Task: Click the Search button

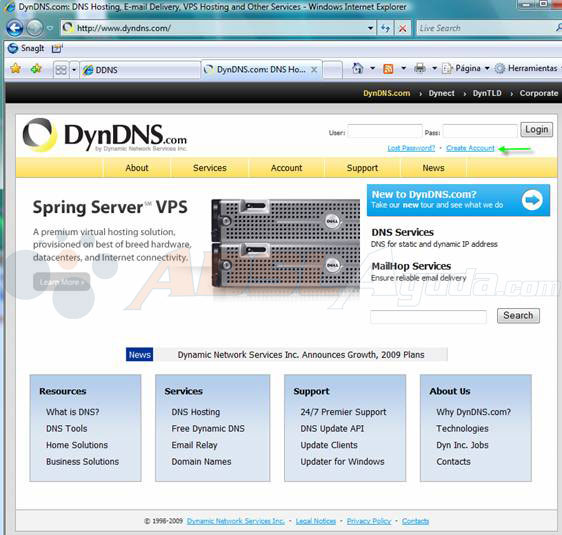Action: pyautogui.click(x=518, y=315)
